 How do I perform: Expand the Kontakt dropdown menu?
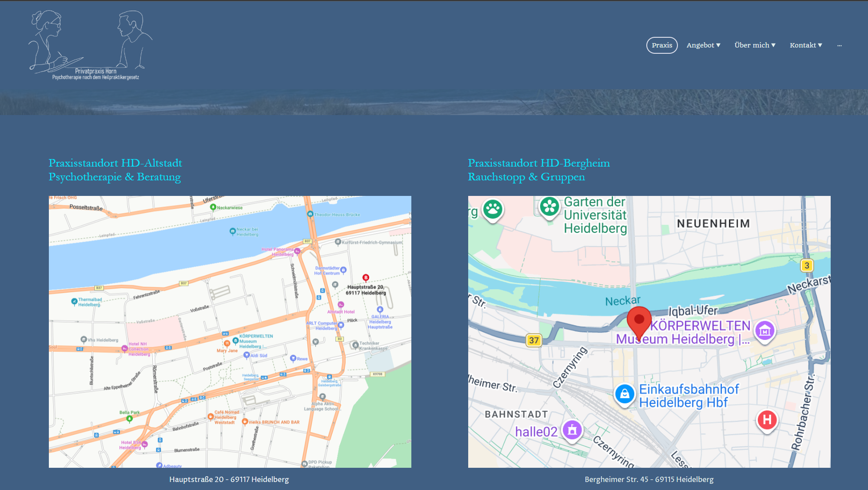[x=806, y=45]
